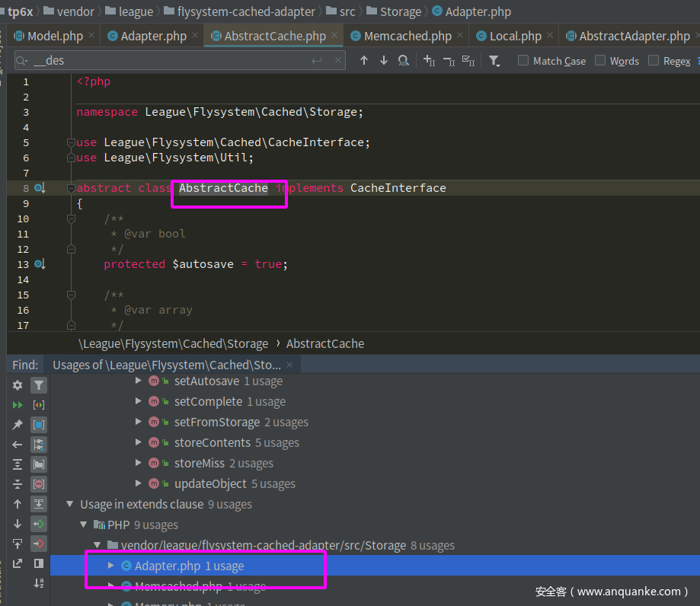Rerun the usages search

point(18,405)
